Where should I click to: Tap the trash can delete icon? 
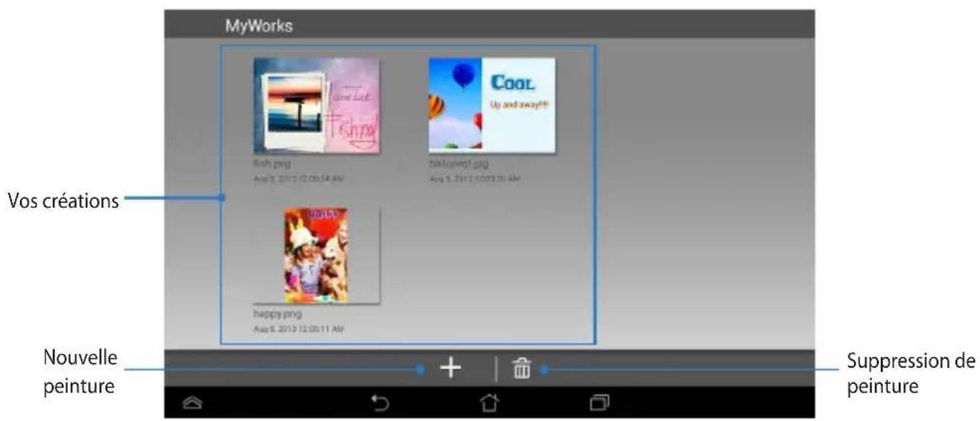click(522, 367)
